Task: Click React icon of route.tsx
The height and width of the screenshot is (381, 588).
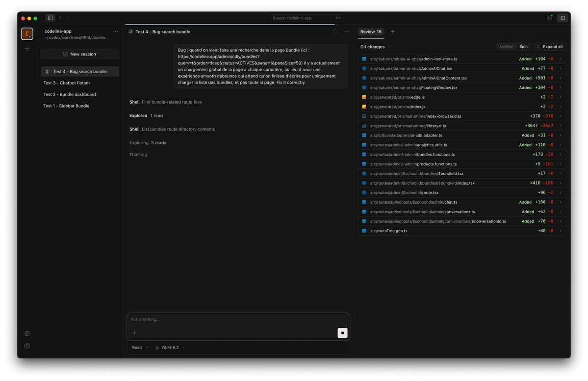Action: coord(364,192)
